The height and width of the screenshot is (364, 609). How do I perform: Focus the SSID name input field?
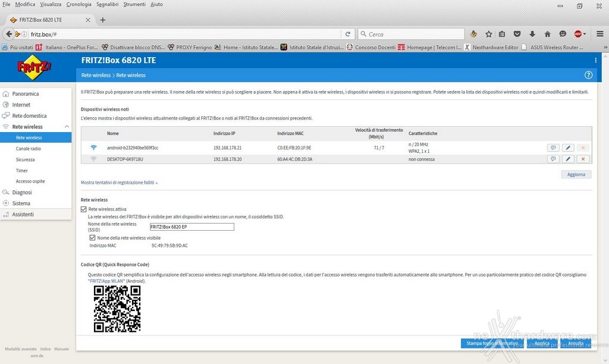coord(192,227)
